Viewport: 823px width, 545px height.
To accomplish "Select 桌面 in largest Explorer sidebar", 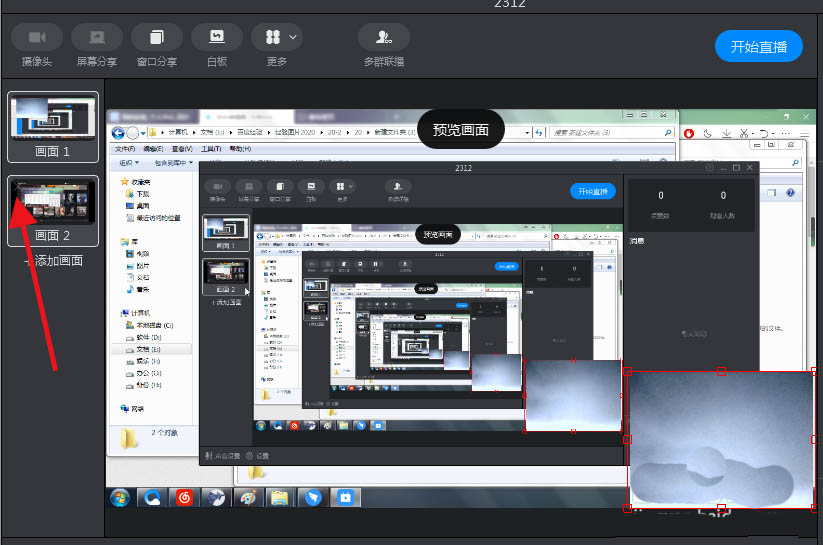I will tap(138, 206).
